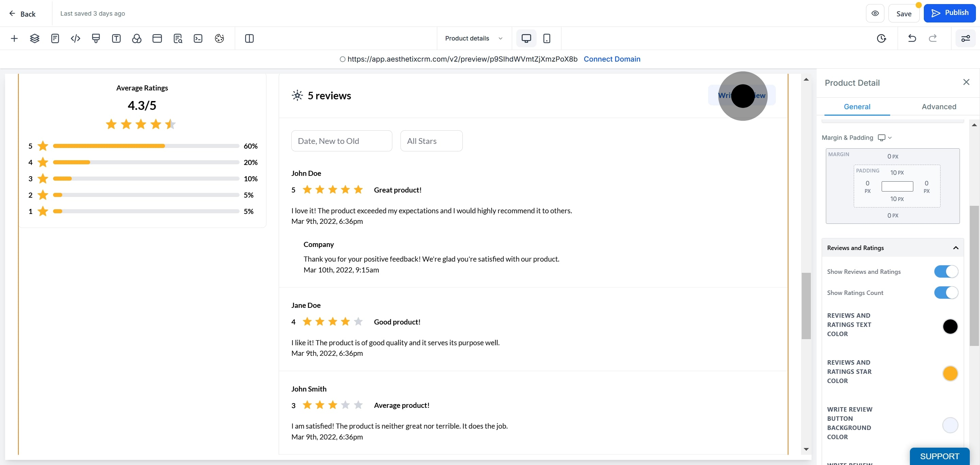Viewport: 980px width, 465px height.
Task: Preview page with the eye icon
Action: [x=875, y=14]
